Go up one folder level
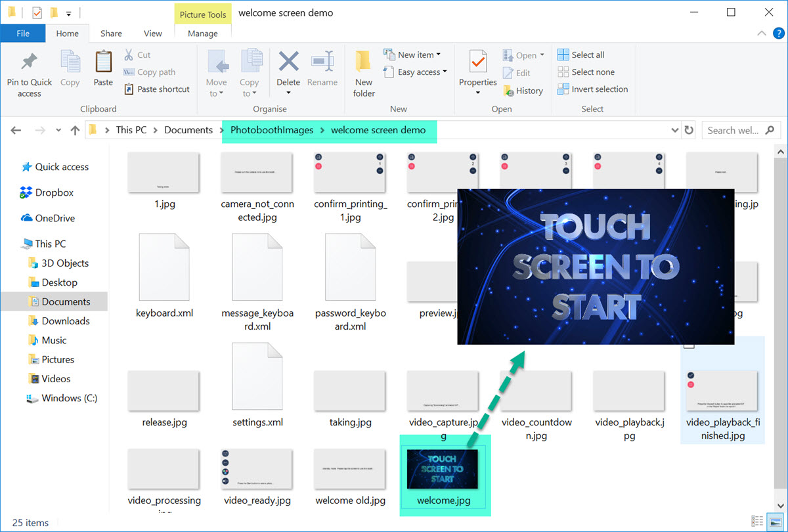 (74, 130)
